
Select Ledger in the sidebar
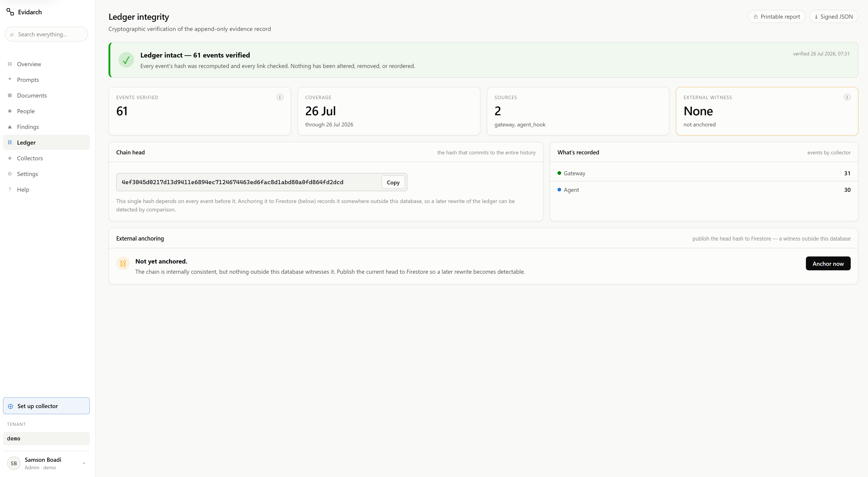coord(46,143)
